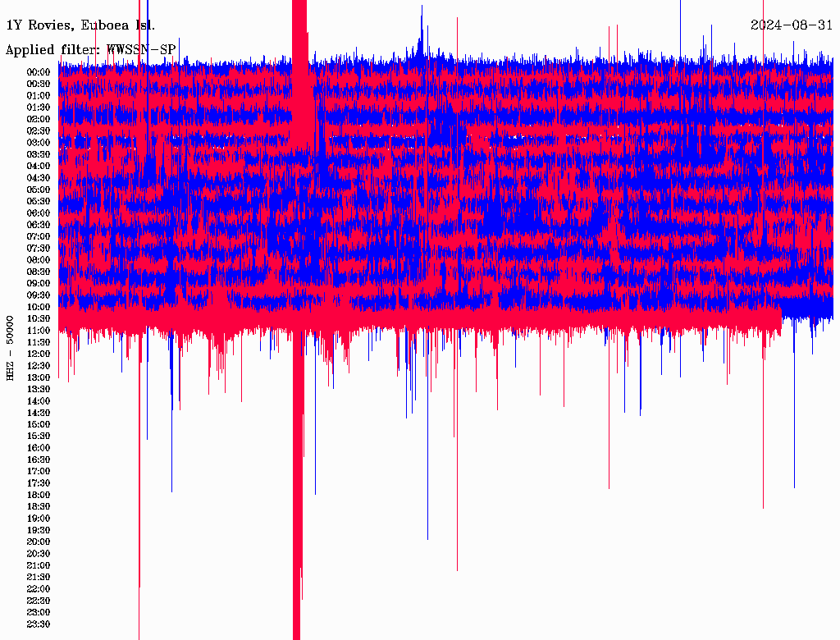Select the 07:00 time label

point(39,237)
